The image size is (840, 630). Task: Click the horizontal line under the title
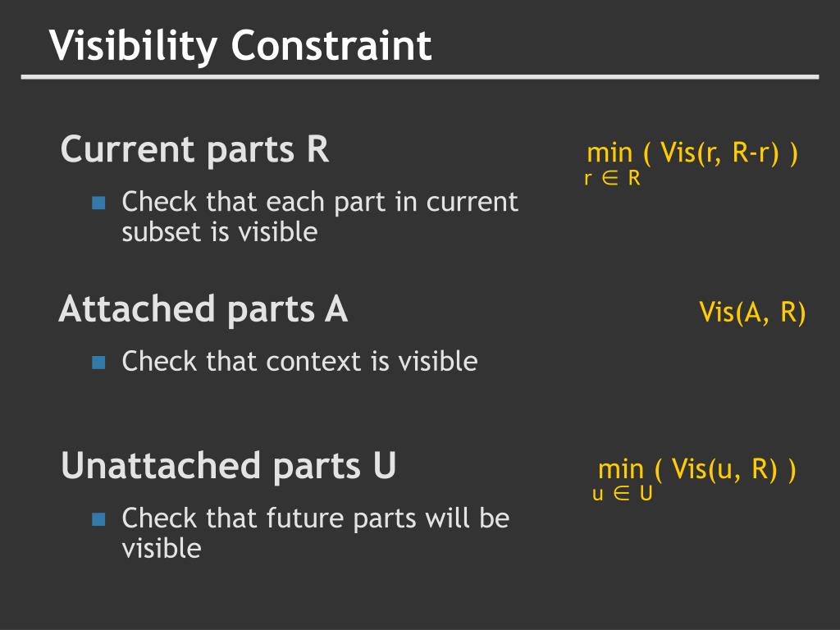point(420,77)
